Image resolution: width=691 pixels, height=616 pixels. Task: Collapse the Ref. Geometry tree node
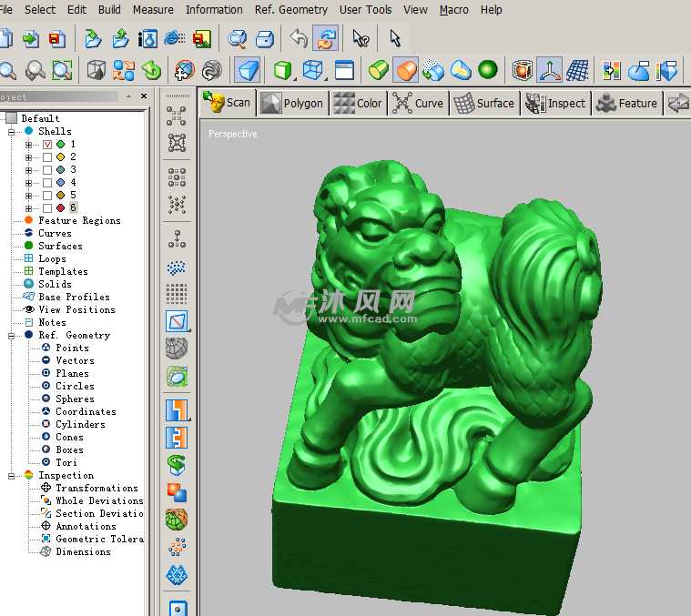tap(13, 336)
